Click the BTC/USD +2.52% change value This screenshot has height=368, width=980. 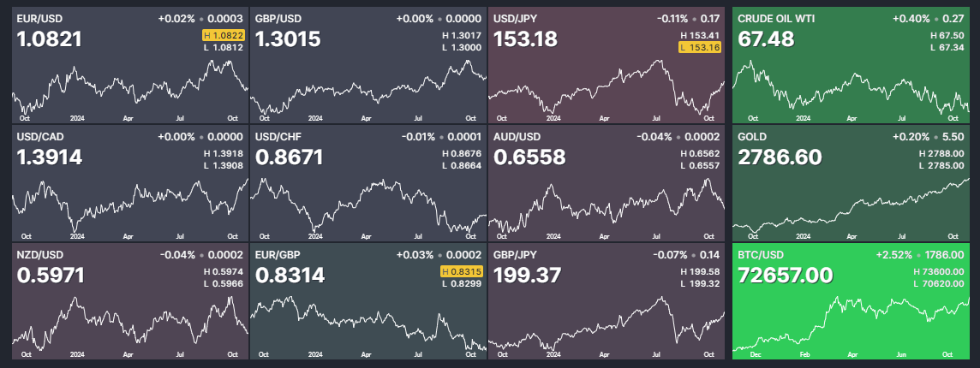pos(894,254)
